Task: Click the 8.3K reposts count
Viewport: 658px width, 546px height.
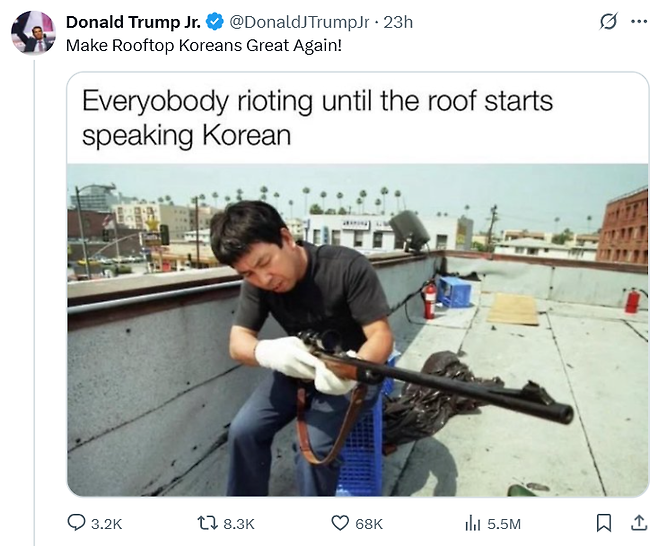Action: click(x=239, y=524)
